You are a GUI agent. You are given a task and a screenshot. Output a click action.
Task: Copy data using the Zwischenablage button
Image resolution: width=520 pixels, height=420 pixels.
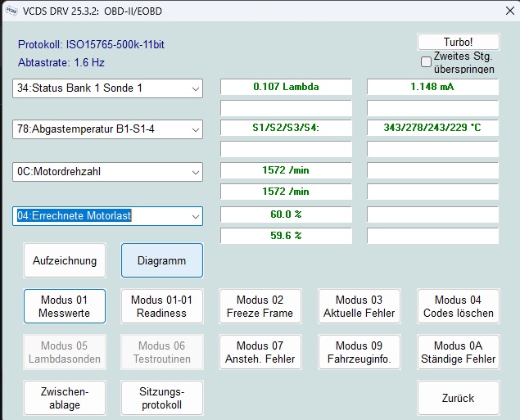tap(65, 398)
